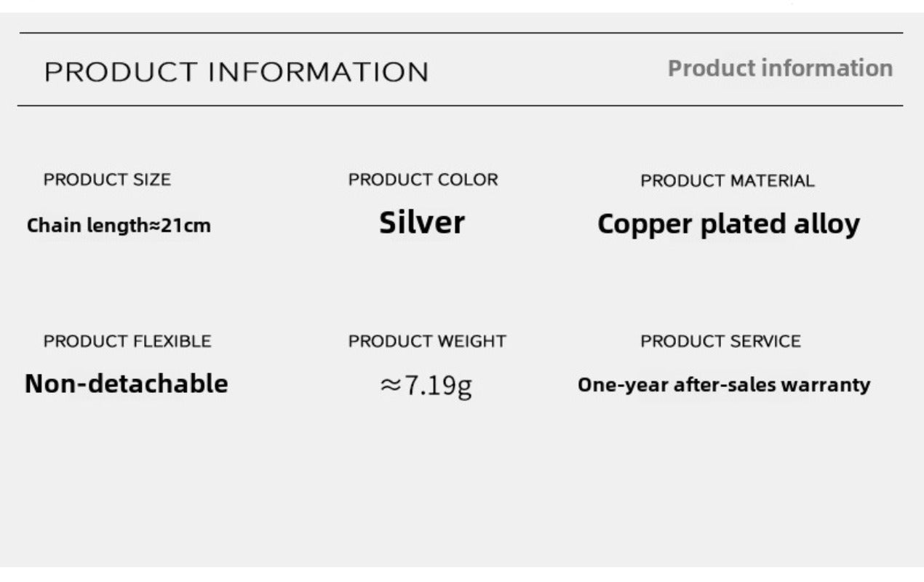The width and height of the screenshot is (924, 582).
Task: Select the 'Silver' color value
Action: [x=421, y=223]
